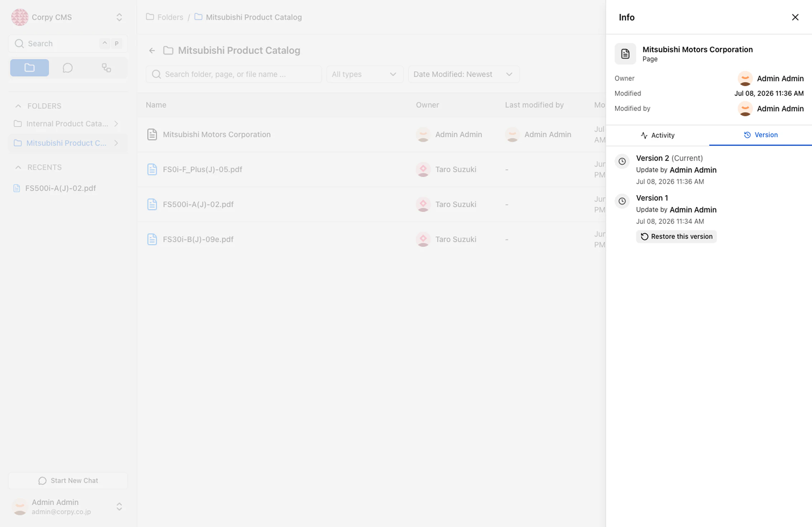This screenshot has height=527, width=812.
Task: Click the sidebar Search field
Action: [68, 44]
